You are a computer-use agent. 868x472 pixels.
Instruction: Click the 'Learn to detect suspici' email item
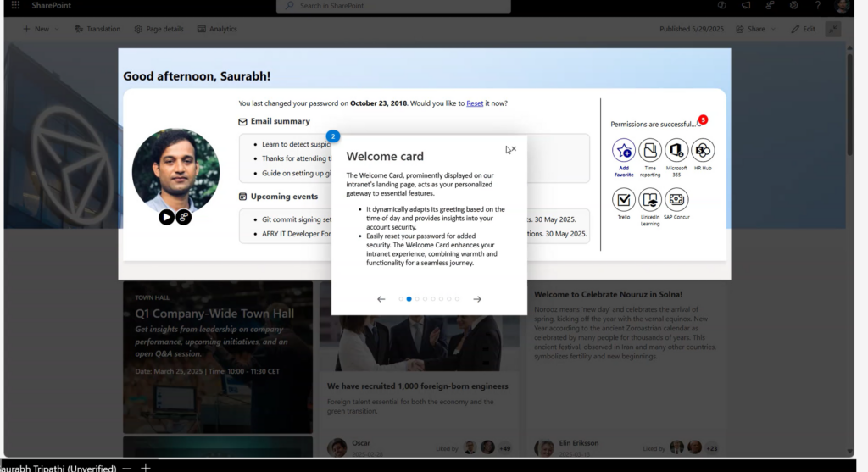coord(296,144)
